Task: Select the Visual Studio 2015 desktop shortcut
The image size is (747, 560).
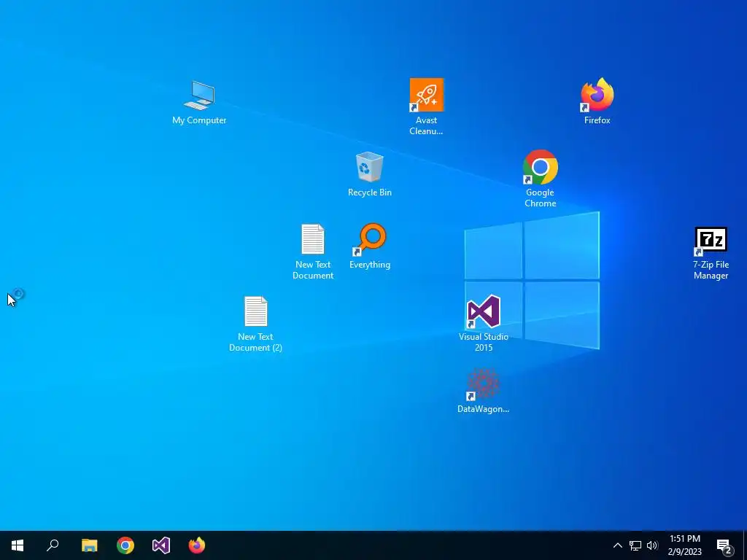Action: (x=484, y=324)
